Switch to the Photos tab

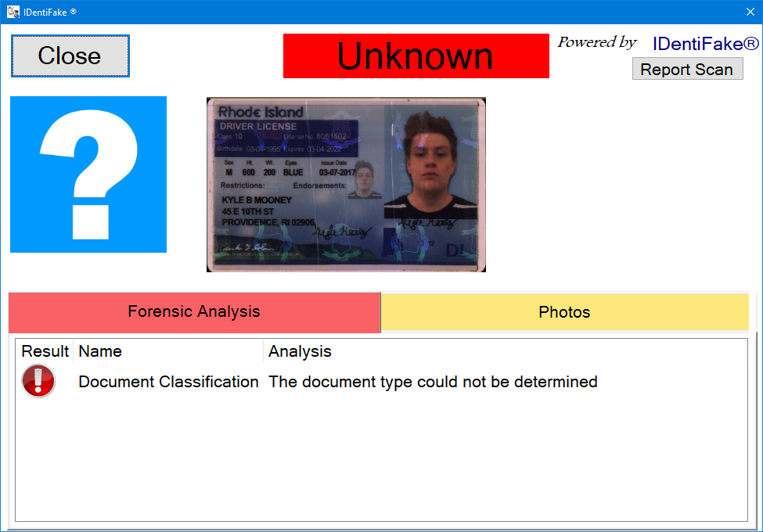564,311
